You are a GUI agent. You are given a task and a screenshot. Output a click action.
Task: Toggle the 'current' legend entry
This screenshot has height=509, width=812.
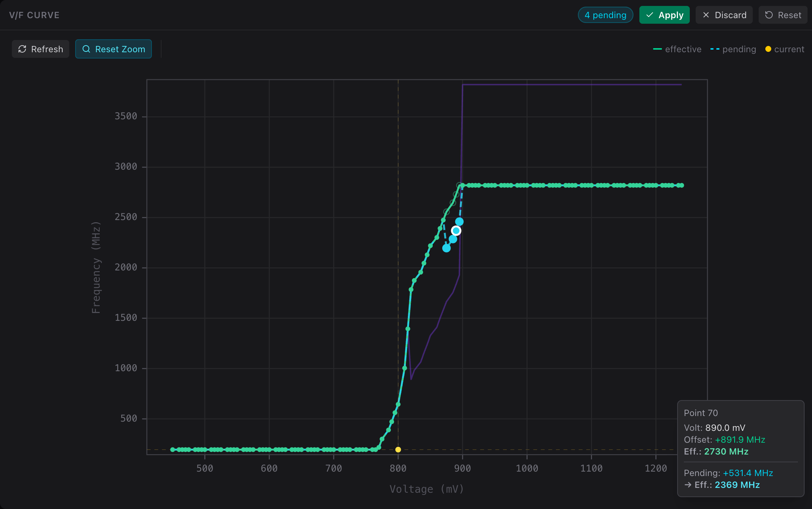pos(785,49)
